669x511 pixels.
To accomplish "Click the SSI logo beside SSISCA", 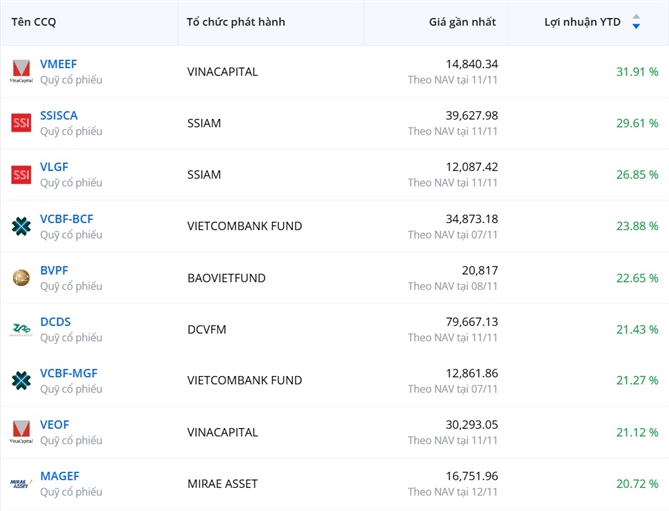I will [20, 123].
